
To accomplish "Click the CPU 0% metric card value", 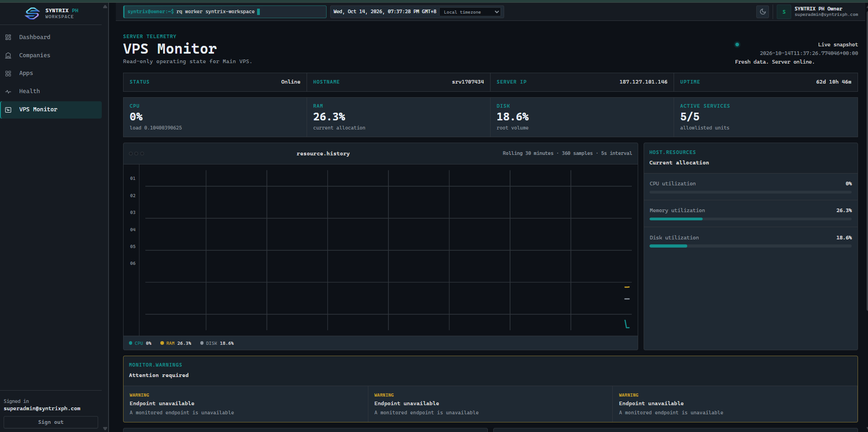I will pos(136,117).
